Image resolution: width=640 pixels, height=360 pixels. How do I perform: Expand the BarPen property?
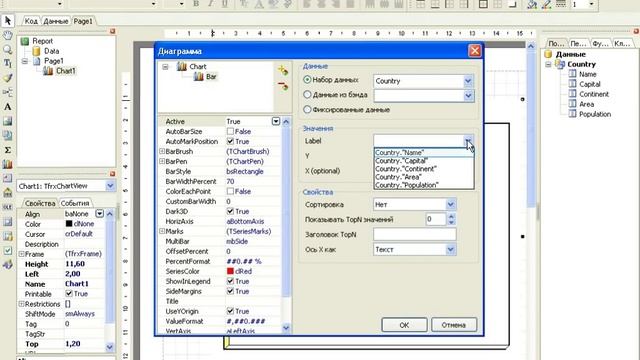[x=162, y=162]
